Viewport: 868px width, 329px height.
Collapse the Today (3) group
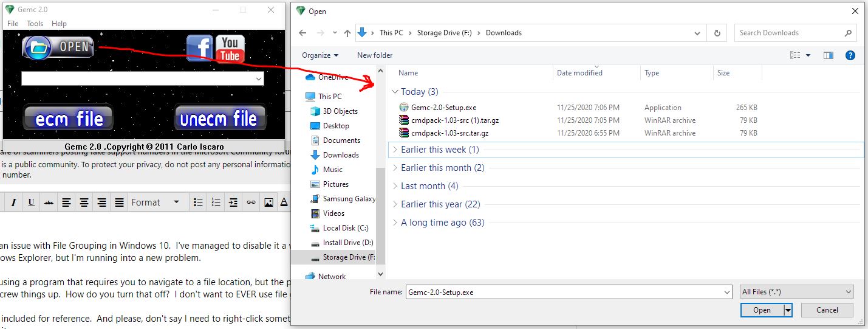click(395, 92)
